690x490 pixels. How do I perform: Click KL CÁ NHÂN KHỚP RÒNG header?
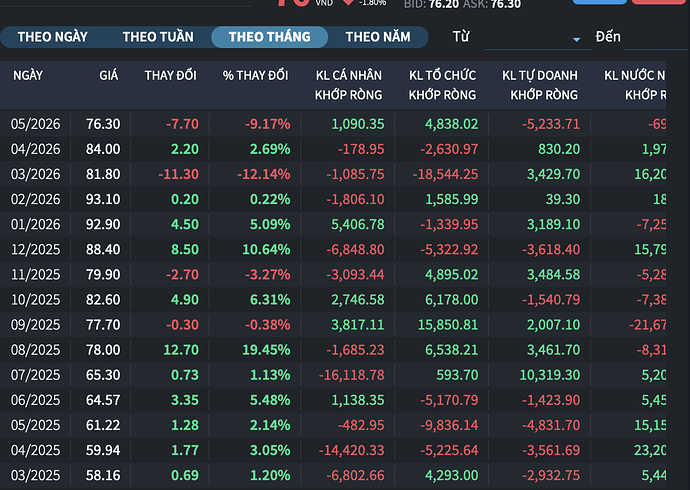[x=349, y=85]
